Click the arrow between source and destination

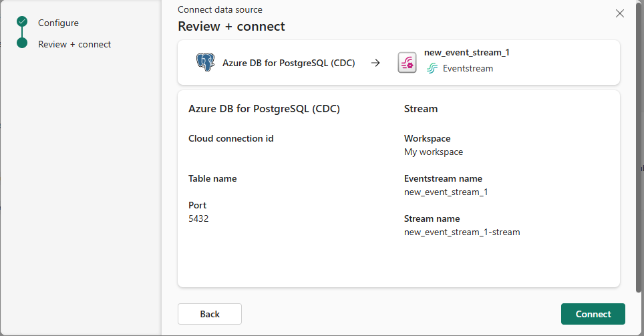point(375,63)
